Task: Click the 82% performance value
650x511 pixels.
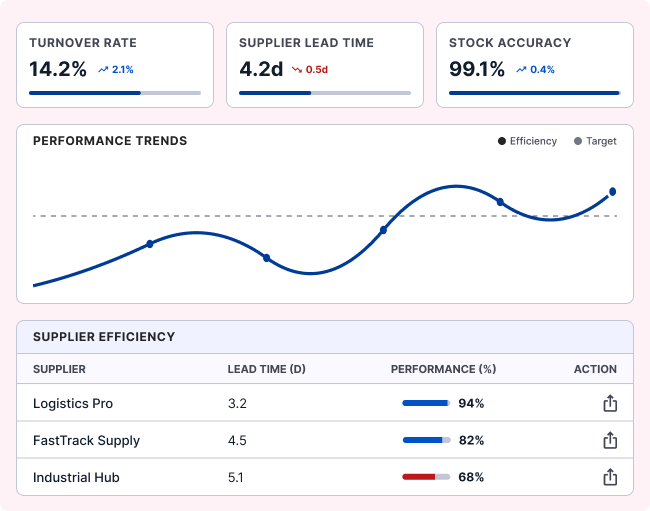Action: (x=471, y=440)
